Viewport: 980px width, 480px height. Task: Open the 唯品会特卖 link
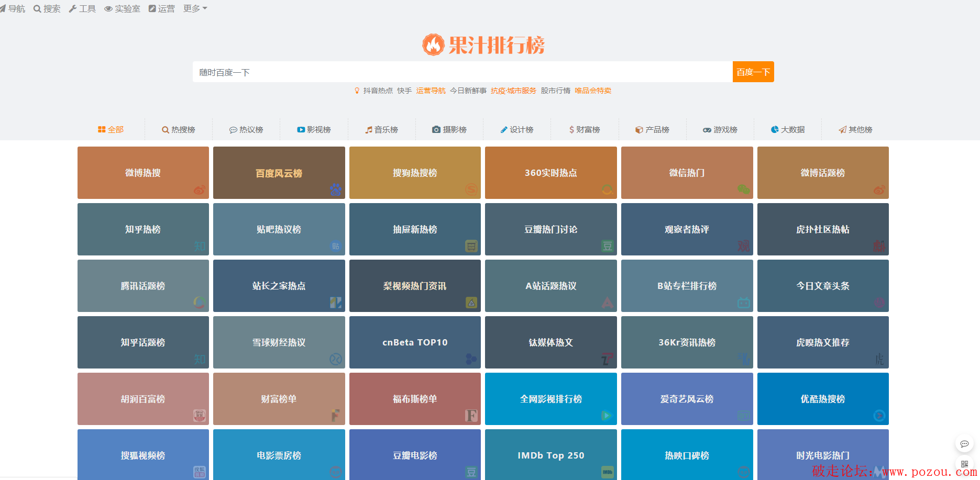593,91
